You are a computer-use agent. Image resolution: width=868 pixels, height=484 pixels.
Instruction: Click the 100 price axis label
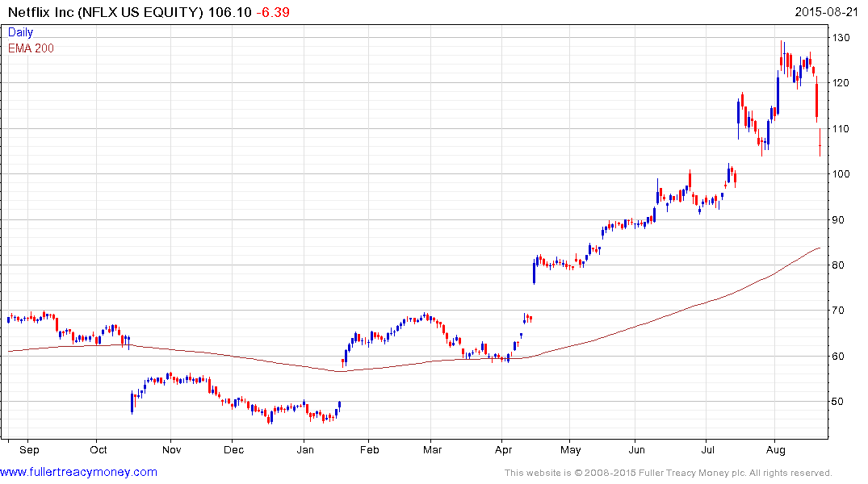841,173
